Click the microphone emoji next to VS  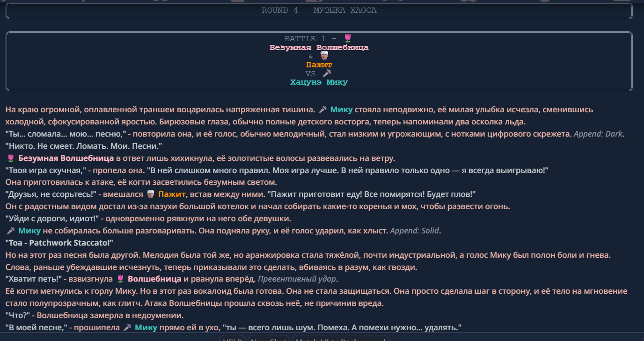tap(327, 73)
